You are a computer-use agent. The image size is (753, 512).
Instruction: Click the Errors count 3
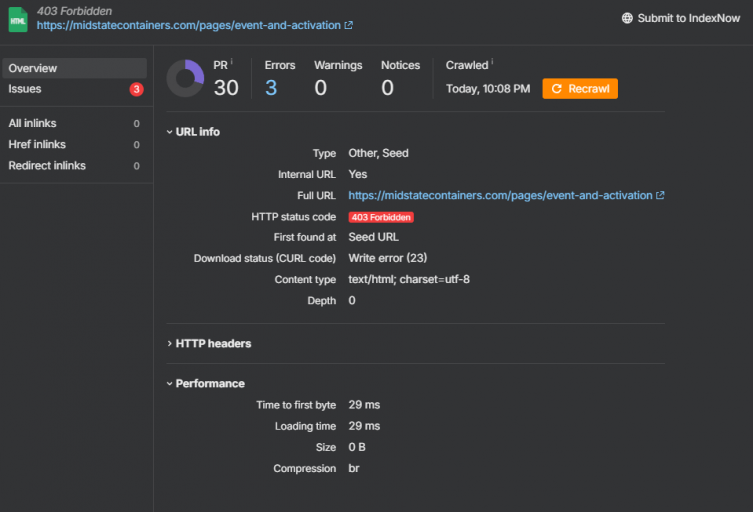[271, 88]
